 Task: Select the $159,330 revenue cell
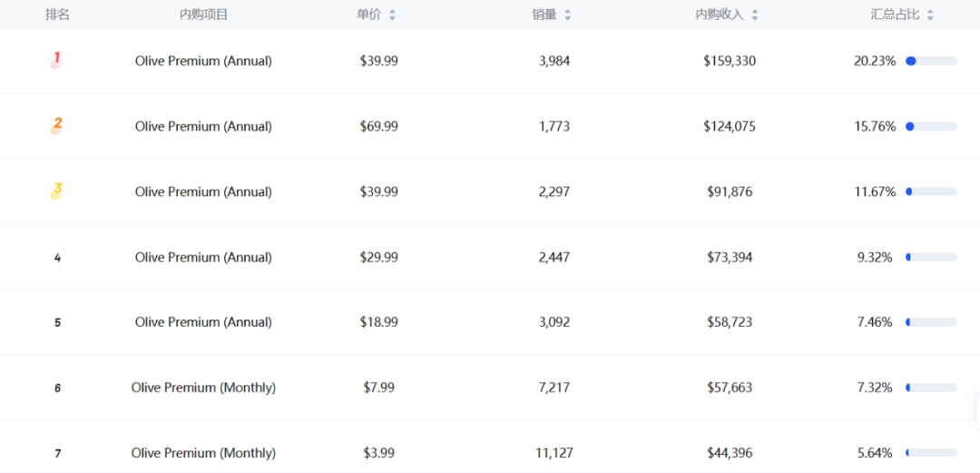pos(730,61)
